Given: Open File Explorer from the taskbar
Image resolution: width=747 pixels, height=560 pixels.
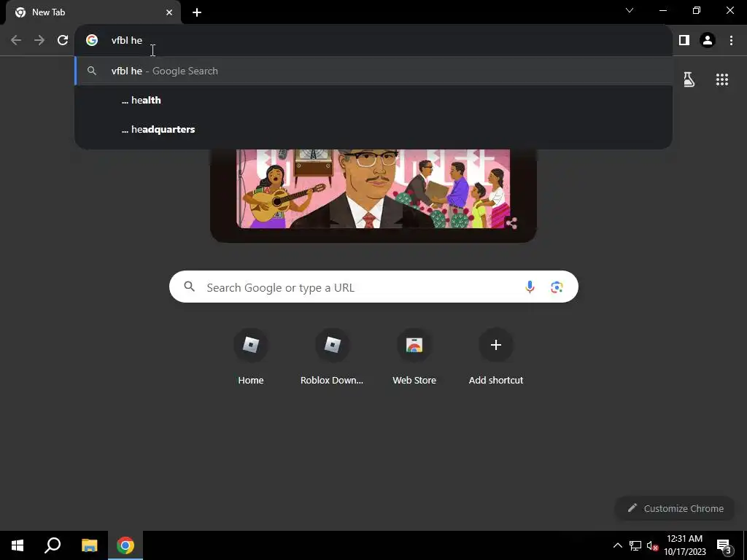Looking at the screenshot, I should [89, 545].
